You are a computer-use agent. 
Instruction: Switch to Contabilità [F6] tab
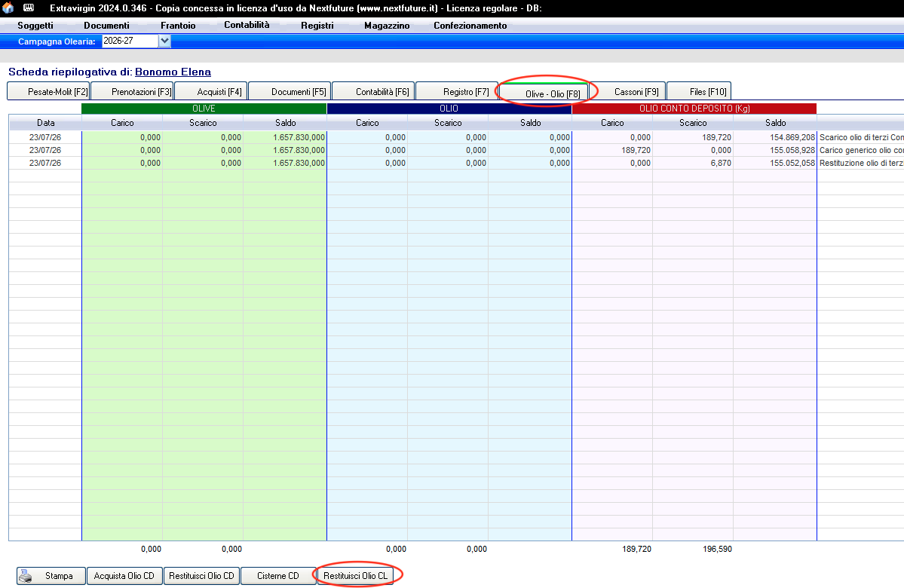374,91
